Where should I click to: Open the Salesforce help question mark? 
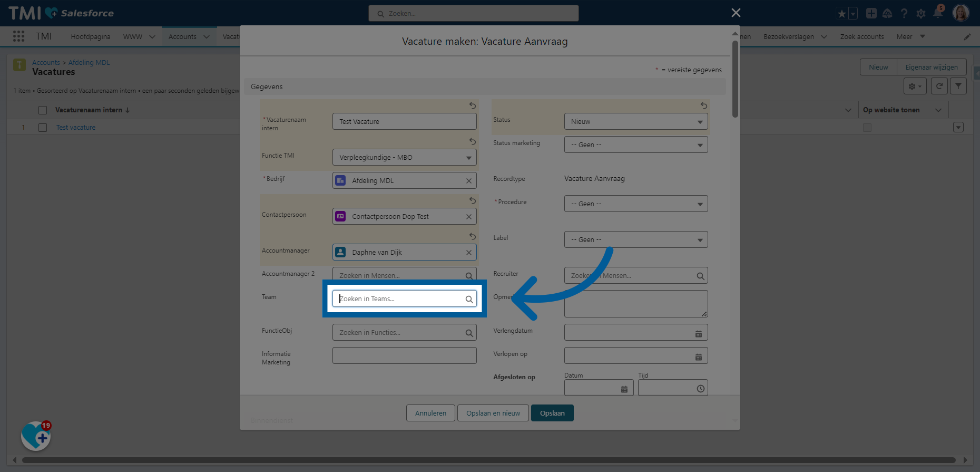pyautogui.click(x=904, y=13)
